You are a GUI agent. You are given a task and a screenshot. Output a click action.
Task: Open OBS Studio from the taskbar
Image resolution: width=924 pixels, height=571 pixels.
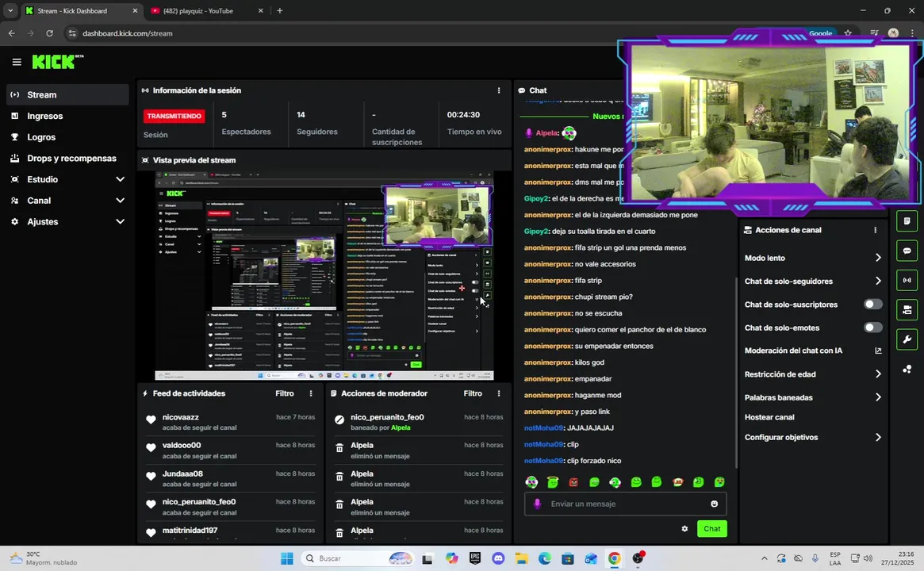click(638, 558)
